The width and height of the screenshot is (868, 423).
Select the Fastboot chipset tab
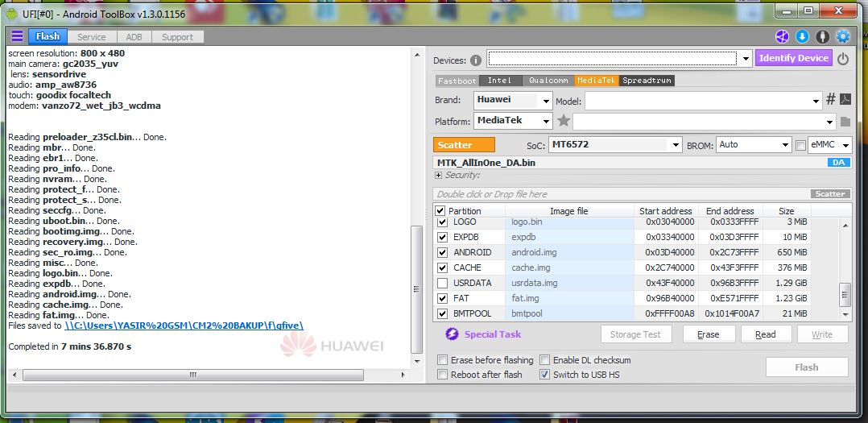click(457, 81)
